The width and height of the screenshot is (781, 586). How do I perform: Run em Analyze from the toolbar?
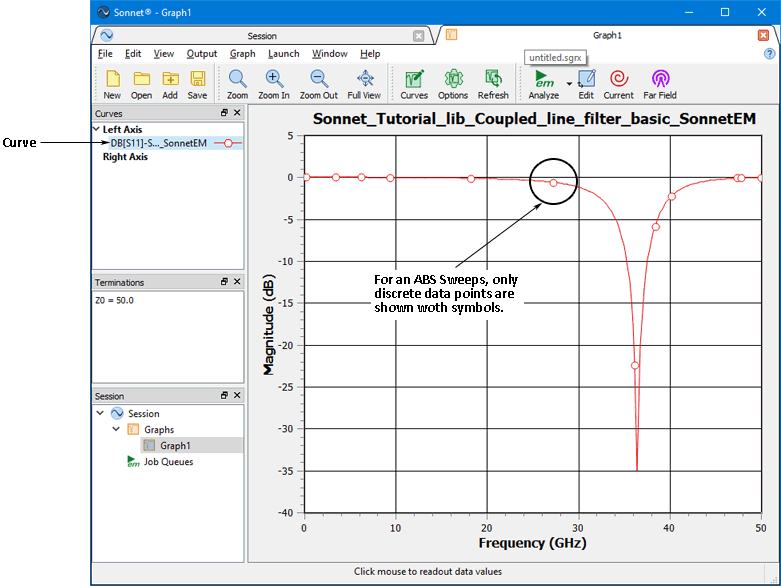coord(544,85)
